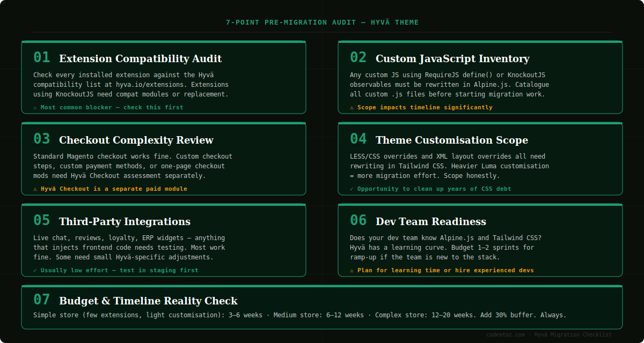Click the footer 'codeatoz.com · Hyvä Migration Checklist'
Image resolution: width=644 pixels, height=343 pixels.
(x=549, y=334)
